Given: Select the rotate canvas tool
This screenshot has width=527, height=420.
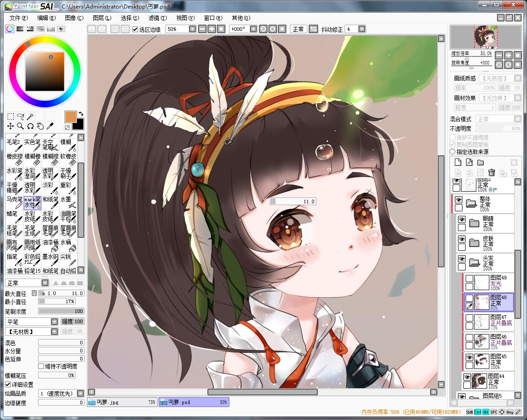Looking at the screenshot, I should pos(30,126).
